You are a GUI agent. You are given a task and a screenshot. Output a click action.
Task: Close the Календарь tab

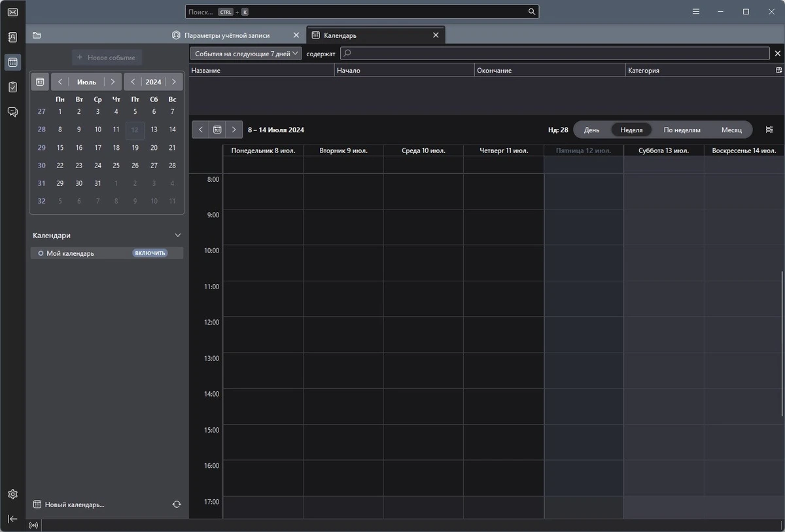[x=436, y=35]
